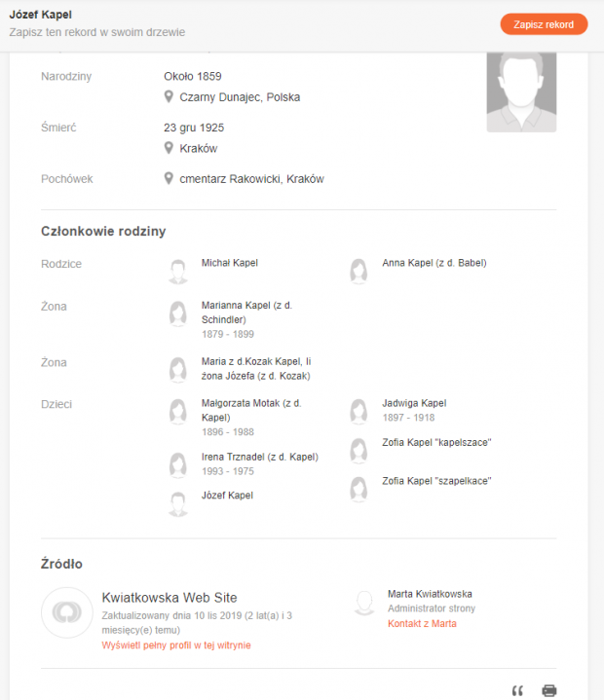Click Michał Kapel's avatar icon

point(178,272)
